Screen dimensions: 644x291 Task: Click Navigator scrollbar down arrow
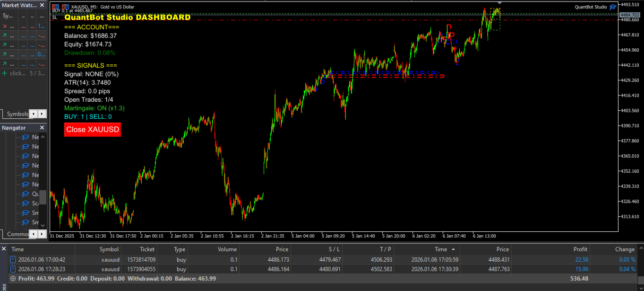click(43, 225)
